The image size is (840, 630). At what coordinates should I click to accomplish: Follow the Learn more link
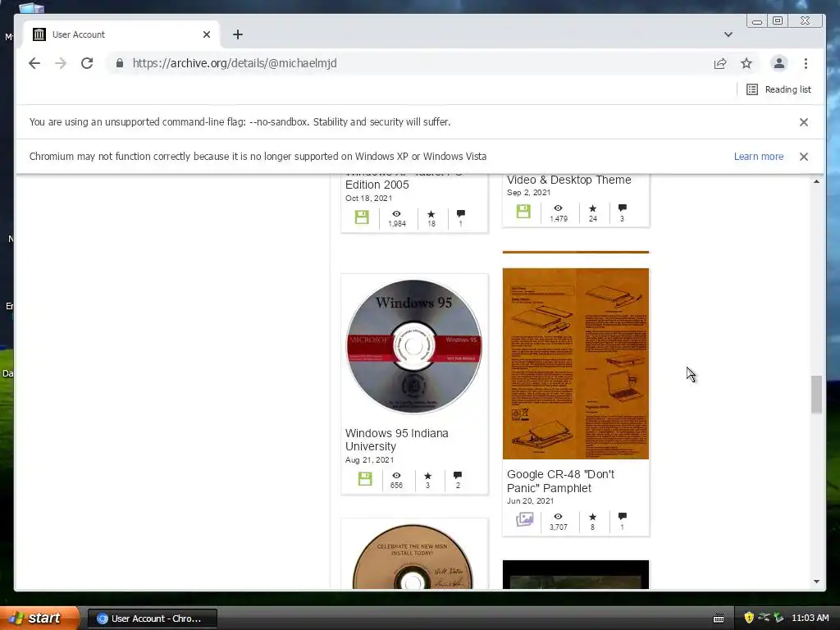point(759,157)
